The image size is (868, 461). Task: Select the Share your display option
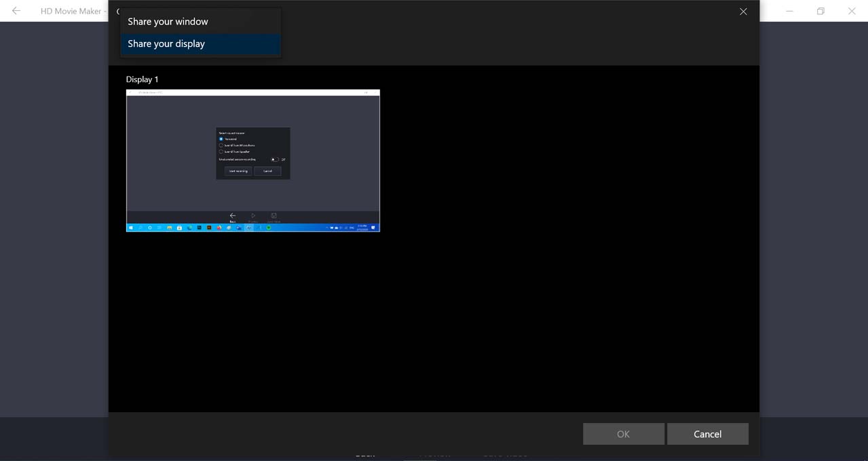(x=166, y=44)
